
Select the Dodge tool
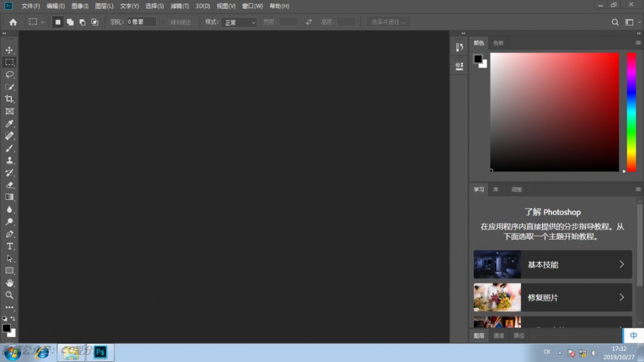pos(10,222)
